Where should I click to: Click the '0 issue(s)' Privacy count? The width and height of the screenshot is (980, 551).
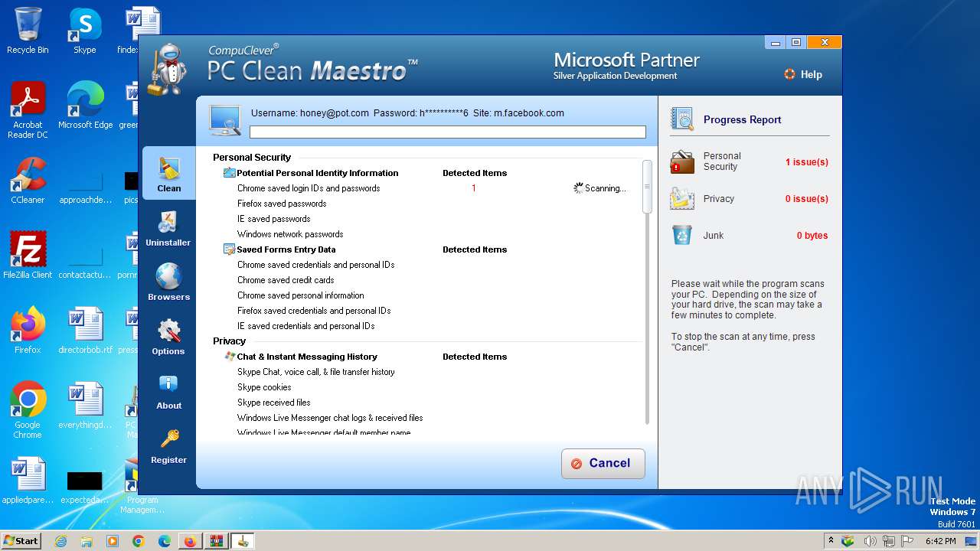(x=806, y=199)
